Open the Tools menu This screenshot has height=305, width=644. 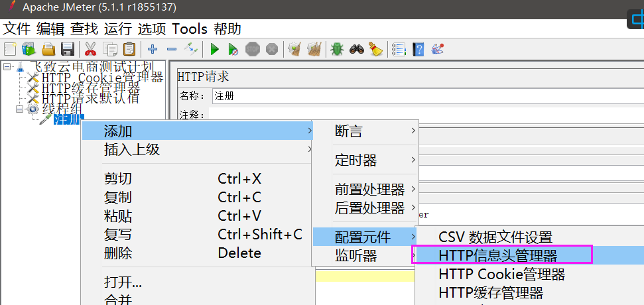tap(189, 29)
